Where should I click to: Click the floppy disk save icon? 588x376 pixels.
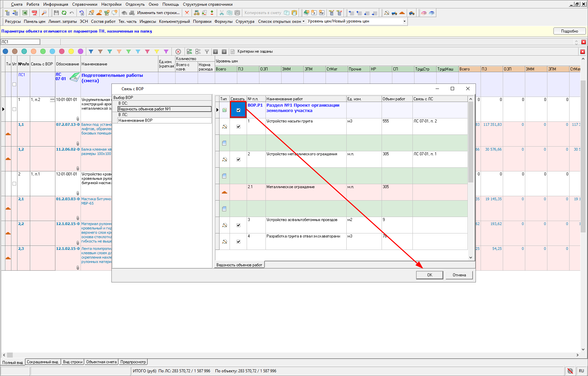pos(56,13)
